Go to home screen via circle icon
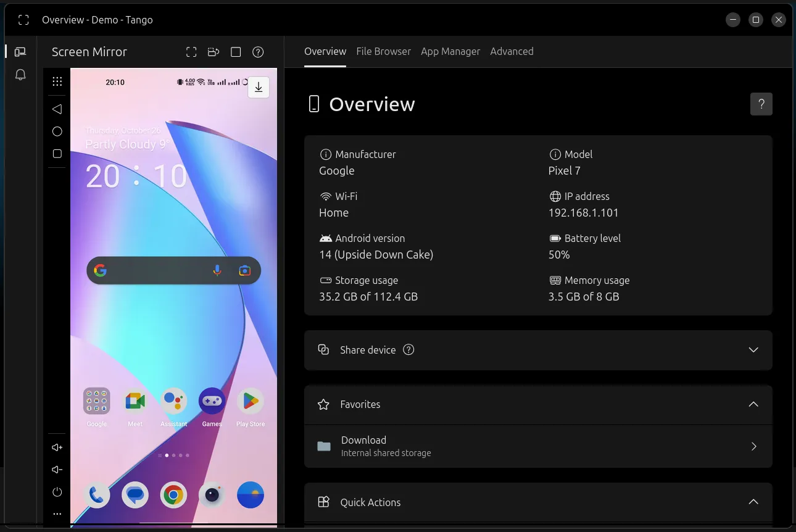Viewport: 796px width, 532px height. click(57, 131)
